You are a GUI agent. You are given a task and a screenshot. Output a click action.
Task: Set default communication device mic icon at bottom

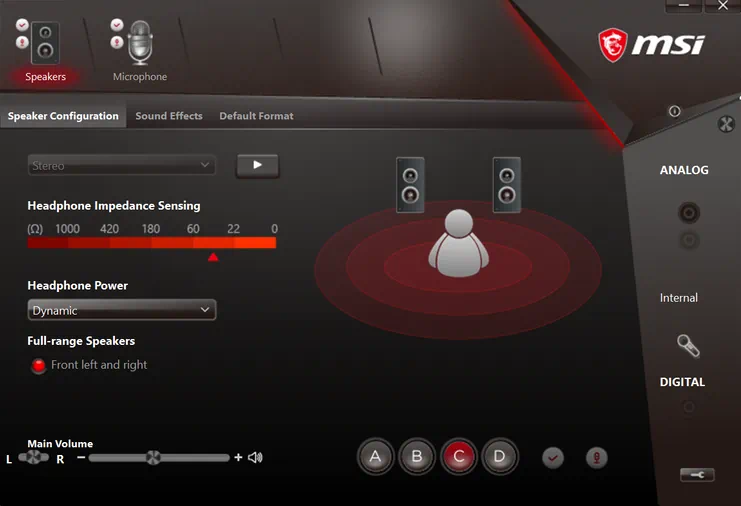[596, 458]
